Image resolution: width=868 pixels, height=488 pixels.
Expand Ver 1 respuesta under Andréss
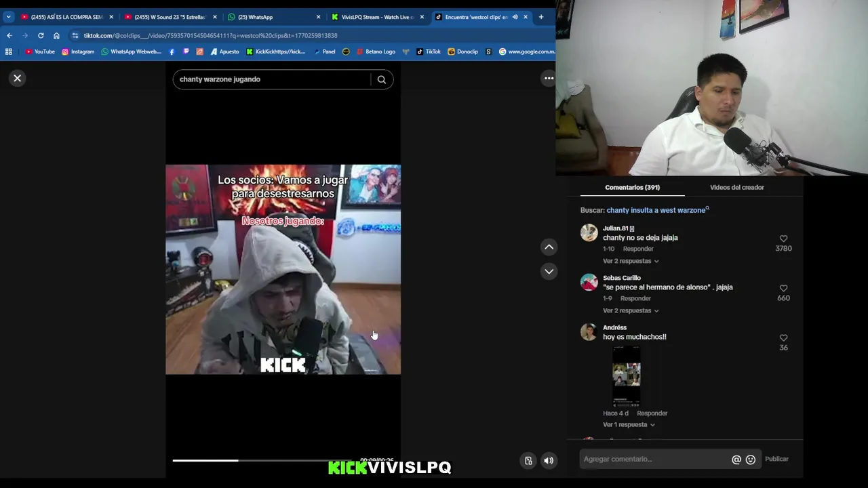(x=629, y=425)
